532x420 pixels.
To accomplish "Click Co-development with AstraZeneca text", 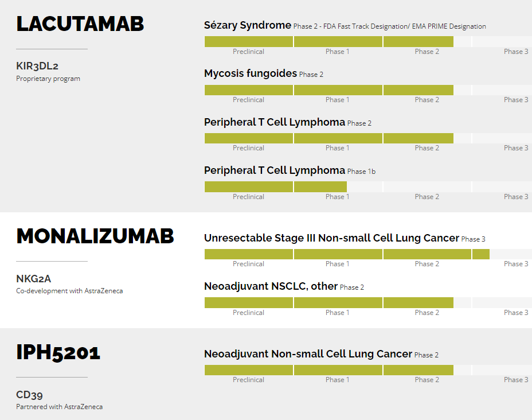I will (x=69, y=291).
